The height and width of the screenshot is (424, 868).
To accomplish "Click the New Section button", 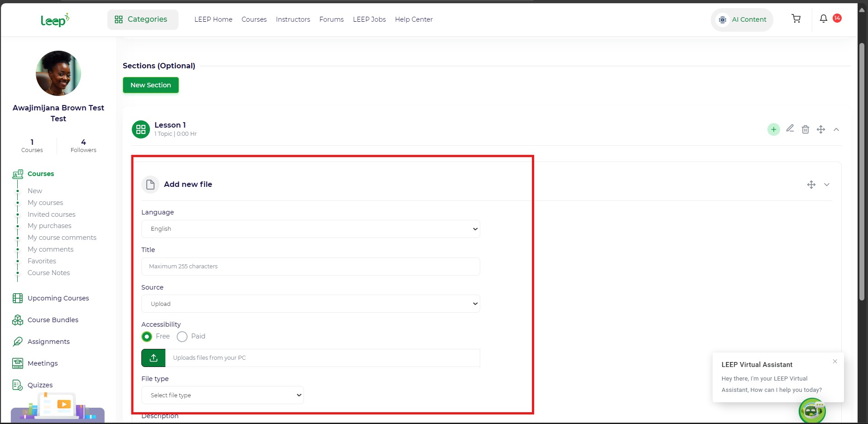I will coord(150,85).
